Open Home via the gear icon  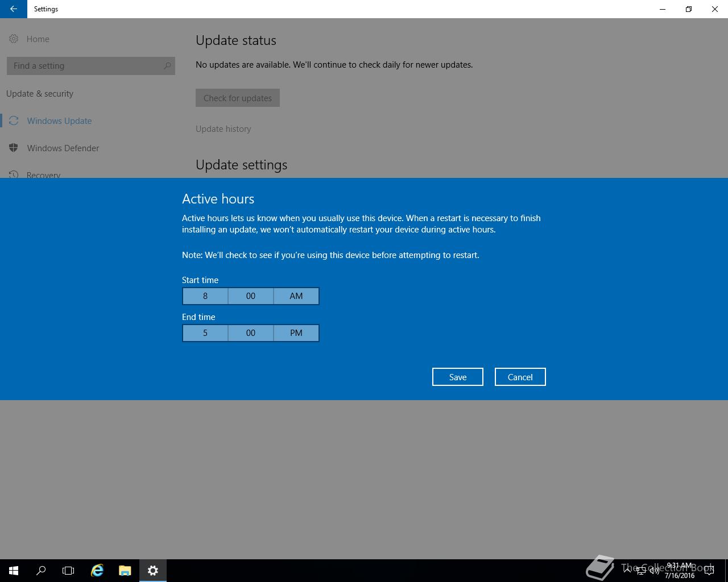pyautogui.click(x=14, y=39)
